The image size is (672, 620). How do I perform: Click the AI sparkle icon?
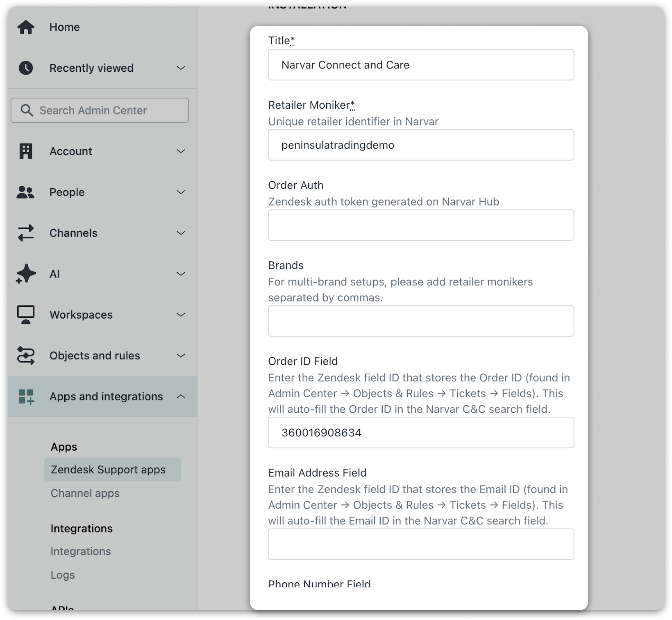click(x=26, y=274)
